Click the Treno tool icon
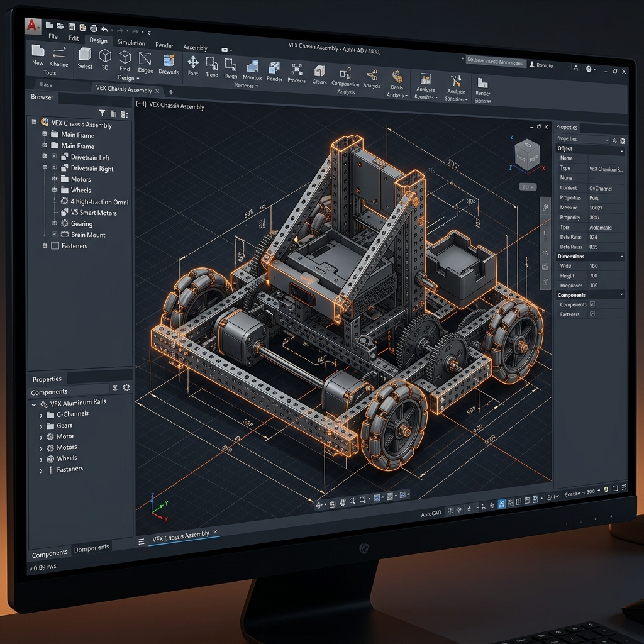Viewport: 644px width, 644px height. [211, 64]
